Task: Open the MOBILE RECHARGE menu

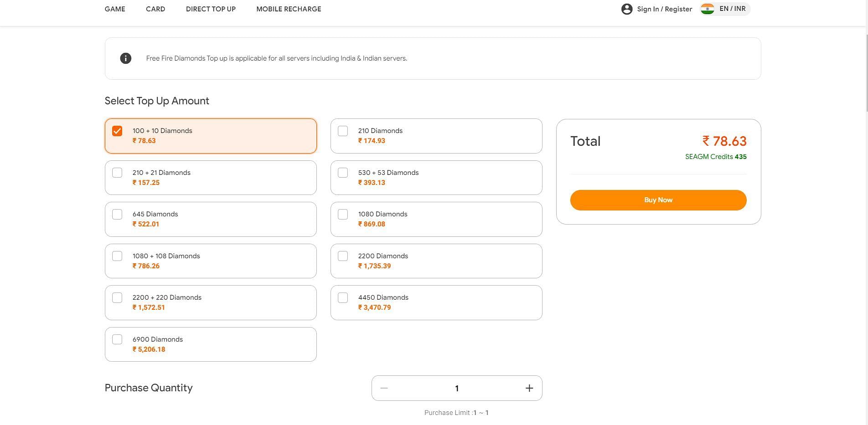Action: tap(289, 9)
